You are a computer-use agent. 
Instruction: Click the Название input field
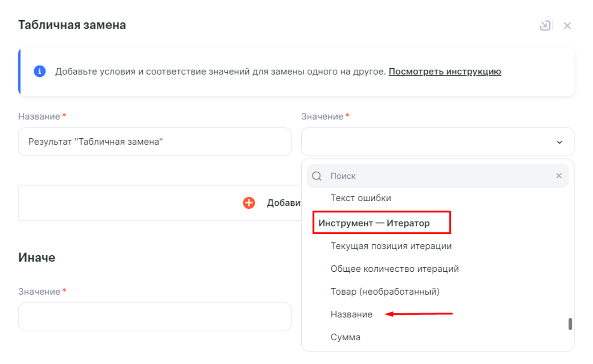coord(155,142)
